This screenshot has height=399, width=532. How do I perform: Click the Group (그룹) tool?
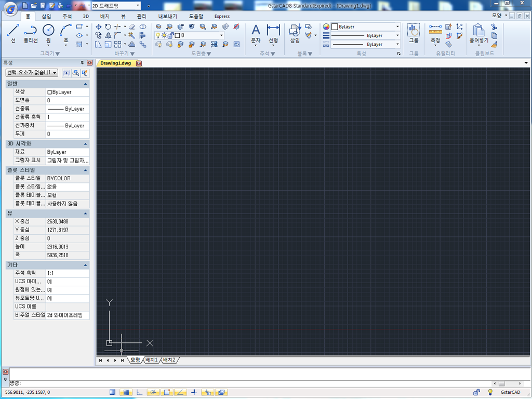pyautogui.click(x=414, y=33)
